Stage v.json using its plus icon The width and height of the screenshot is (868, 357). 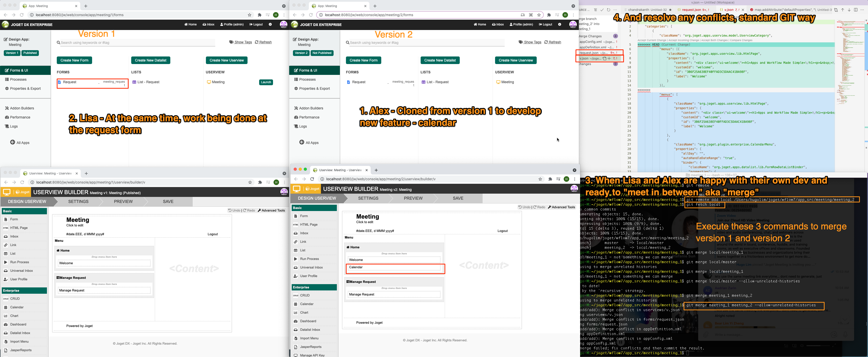click(609, 58)
